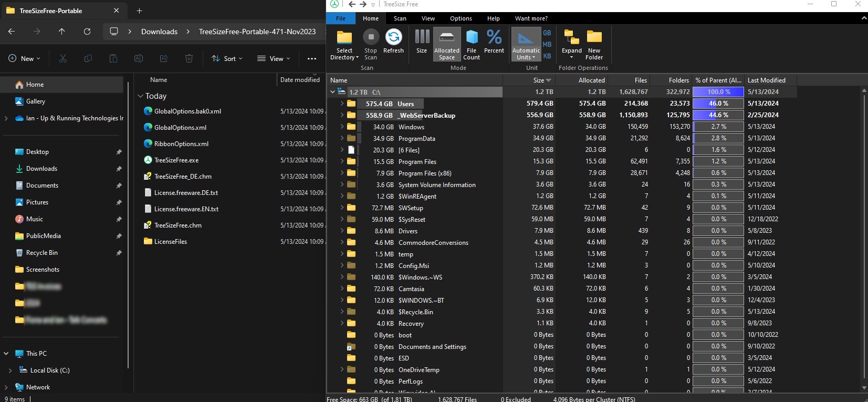The height and width of the screenshot is (402, 868).
Task: Expand the Users folder tree node
Action: pos(342,104)
